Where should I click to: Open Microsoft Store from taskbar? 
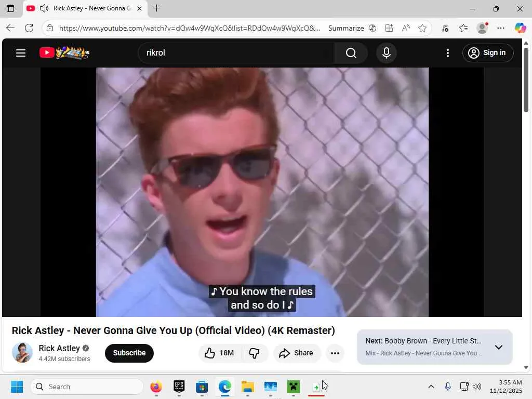tap(202, 387)
